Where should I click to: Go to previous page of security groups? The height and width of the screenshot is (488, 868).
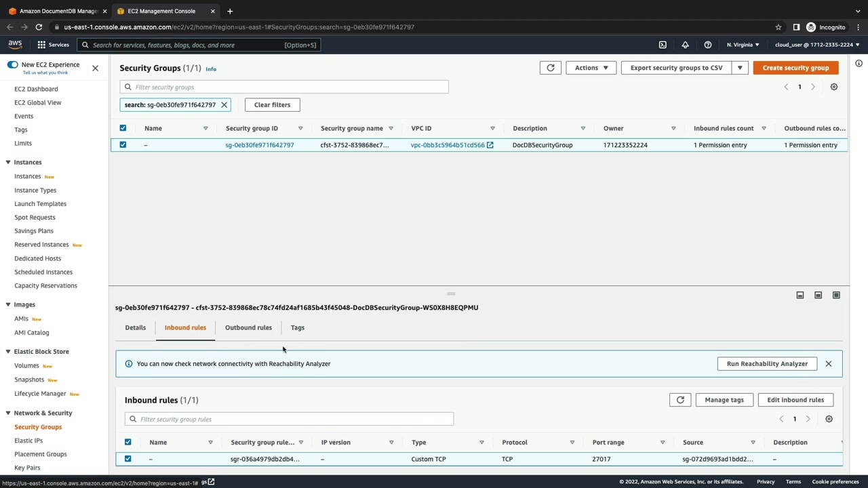point(786,87)
